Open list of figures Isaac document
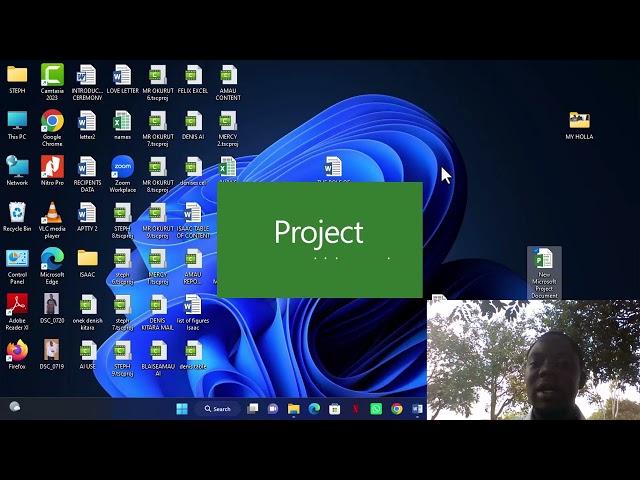 (193, 312)
